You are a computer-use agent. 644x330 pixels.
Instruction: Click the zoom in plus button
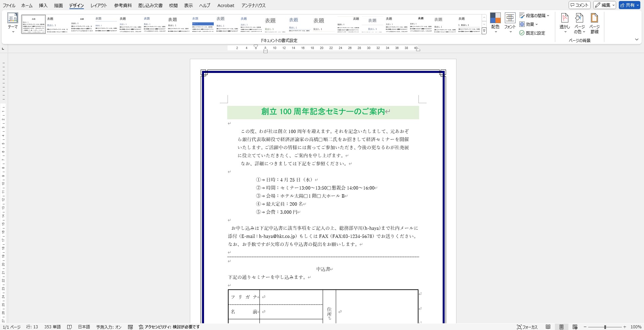[625, 327]
